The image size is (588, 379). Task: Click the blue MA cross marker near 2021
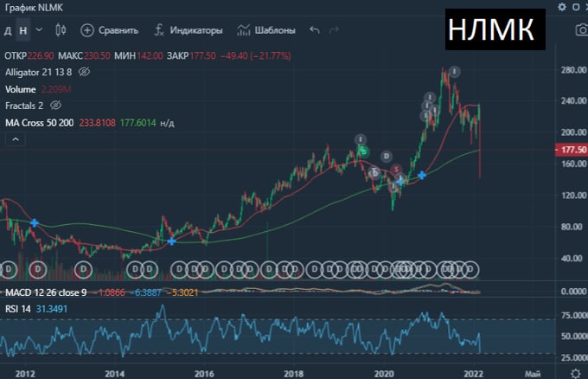422,175
